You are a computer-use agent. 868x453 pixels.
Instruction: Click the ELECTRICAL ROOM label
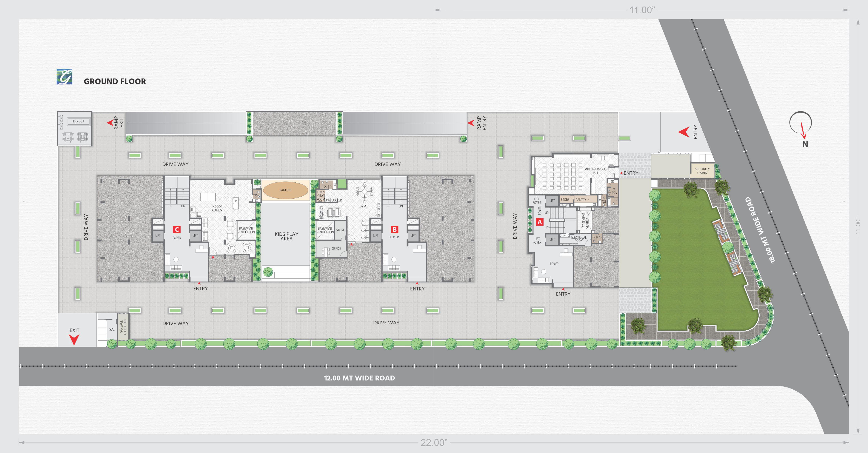click(x=579, y=239)
